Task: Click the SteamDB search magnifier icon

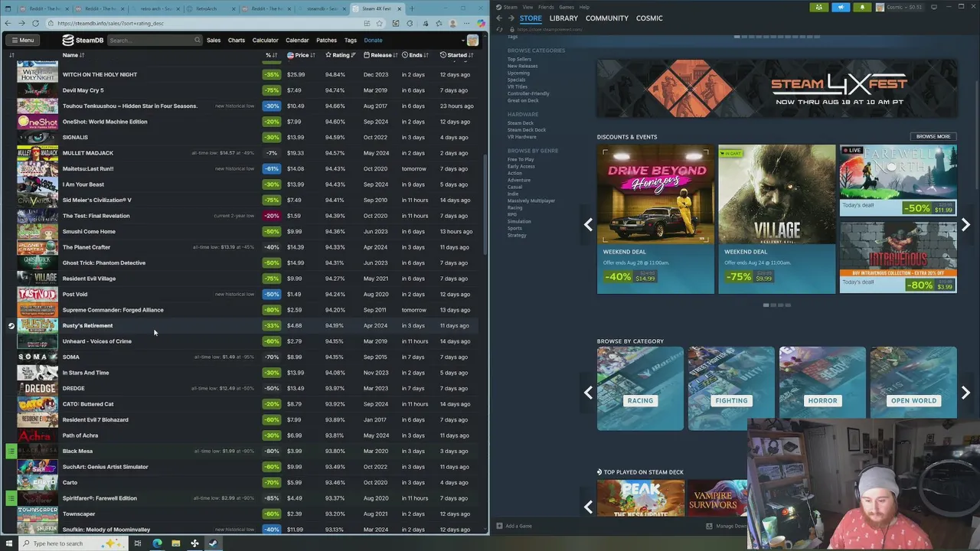Action: (197, 40)
